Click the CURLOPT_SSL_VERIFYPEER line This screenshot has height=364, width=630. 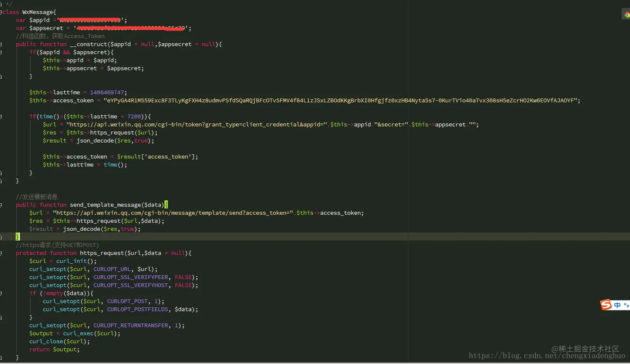114,277
